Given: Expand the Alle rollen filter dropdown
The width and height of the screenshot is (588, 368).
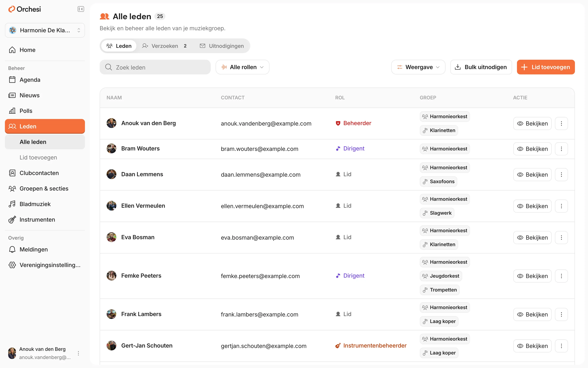Looking at the screenshot, I should click(x=242, y=67).
